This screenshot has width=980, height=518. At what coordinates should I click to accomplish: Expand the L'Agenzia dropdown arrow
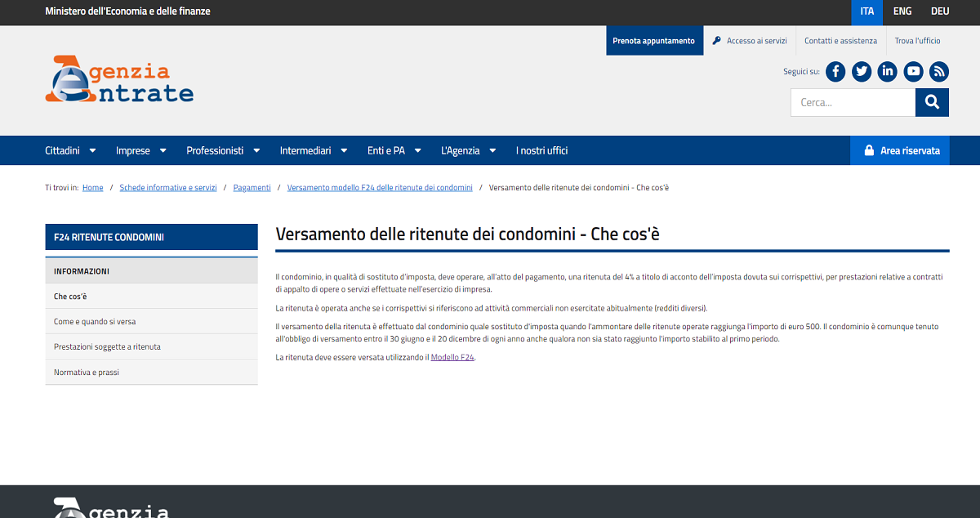[492, 150]
